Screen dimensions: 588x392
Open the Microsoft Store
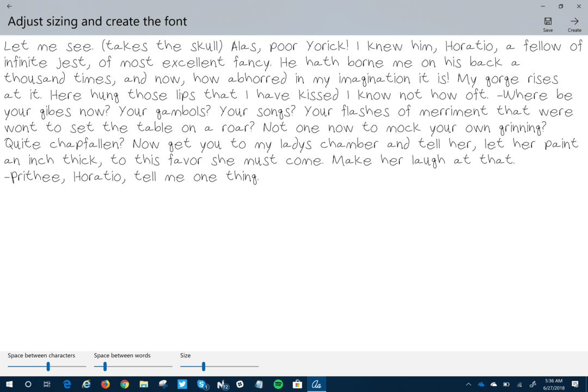click(x=298, y=384)
